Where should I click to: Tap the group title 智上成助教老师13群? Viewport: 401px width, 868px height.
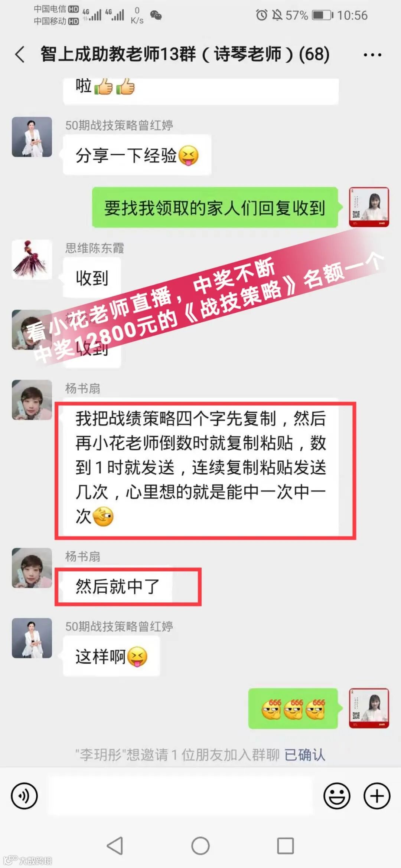coord(185,54)
